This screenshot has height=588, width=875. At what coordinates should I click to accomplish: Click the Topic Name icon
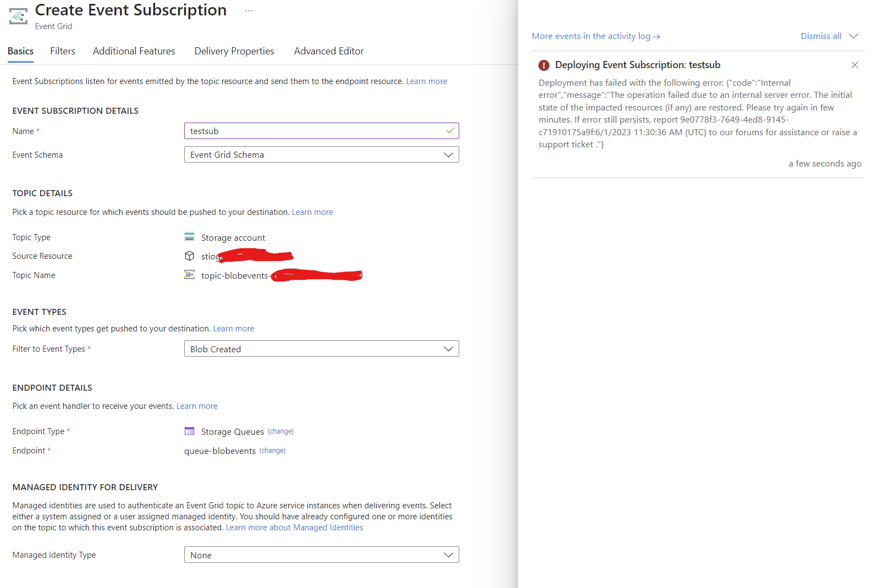point(189,275)
